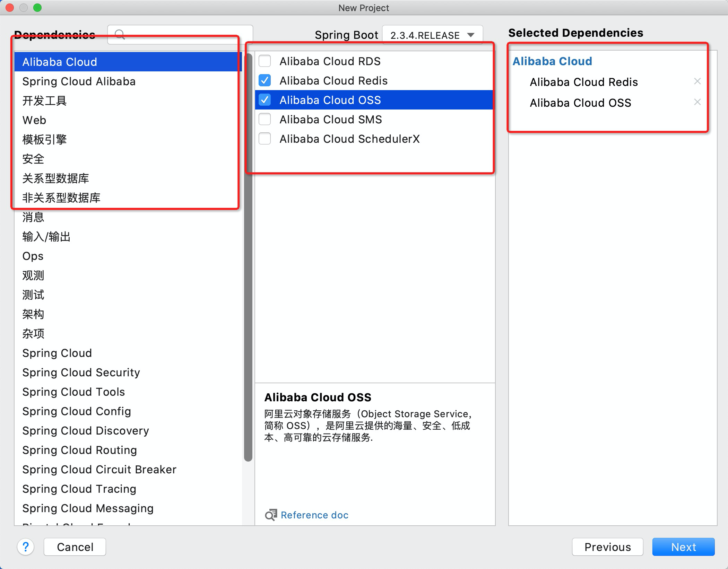The height and width of the screenshot is (569, 728).
Task: Remove Alibaba Cloud Redis from selected dependencies
Action: pos(697,81)
